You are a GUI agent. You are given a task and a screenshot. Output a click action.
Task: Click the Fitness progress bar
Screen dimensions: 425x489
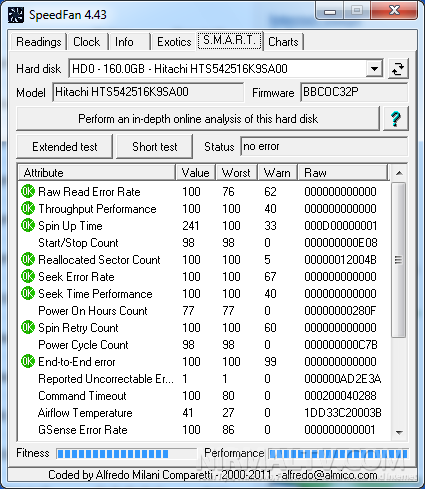127,454
